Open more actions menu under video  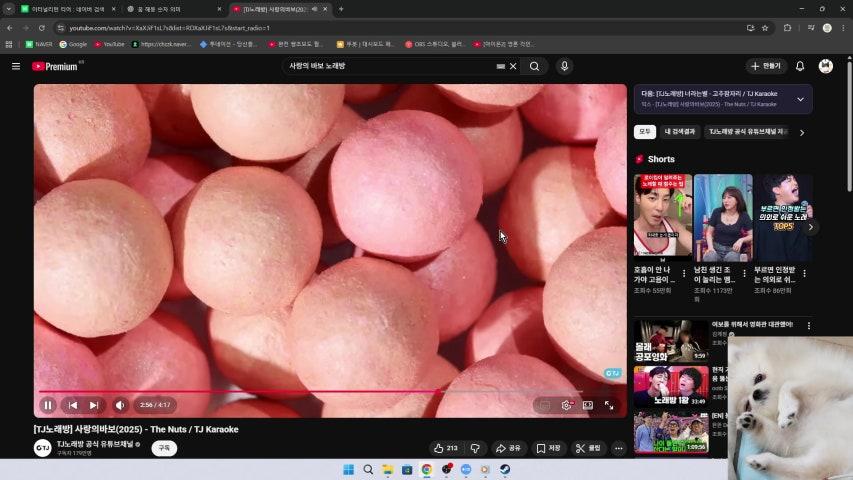tap(618, 448)
